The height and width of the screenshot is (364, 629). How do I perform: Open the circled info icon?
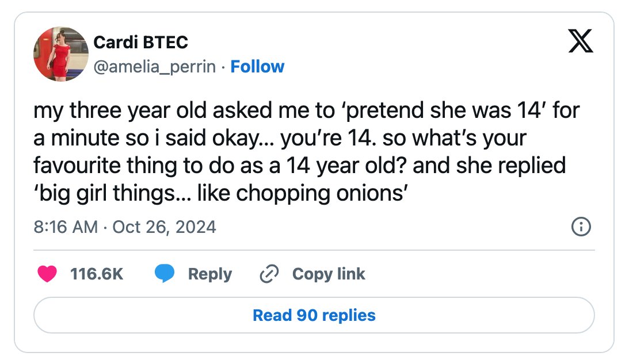tap(581, 227)
